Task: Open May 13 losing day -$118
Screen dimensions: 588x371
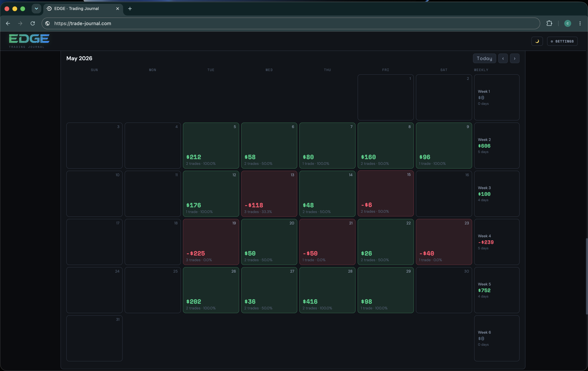Action: [269, 194]
